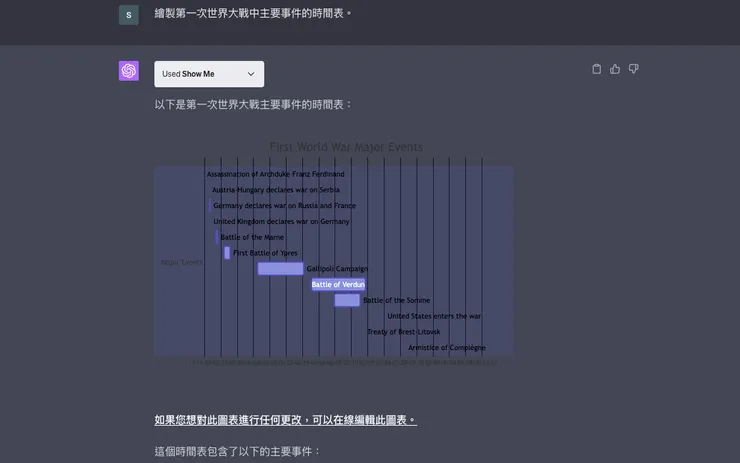740x463 pixels.
Task: Click the Armistice of Compiègne label
Action: pos(446,347)
